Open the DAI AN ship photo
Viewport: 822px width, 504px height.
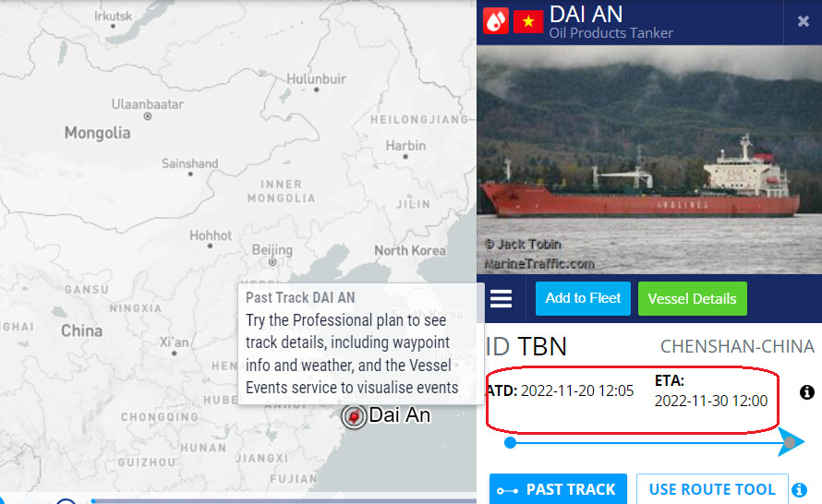point(649,160)
